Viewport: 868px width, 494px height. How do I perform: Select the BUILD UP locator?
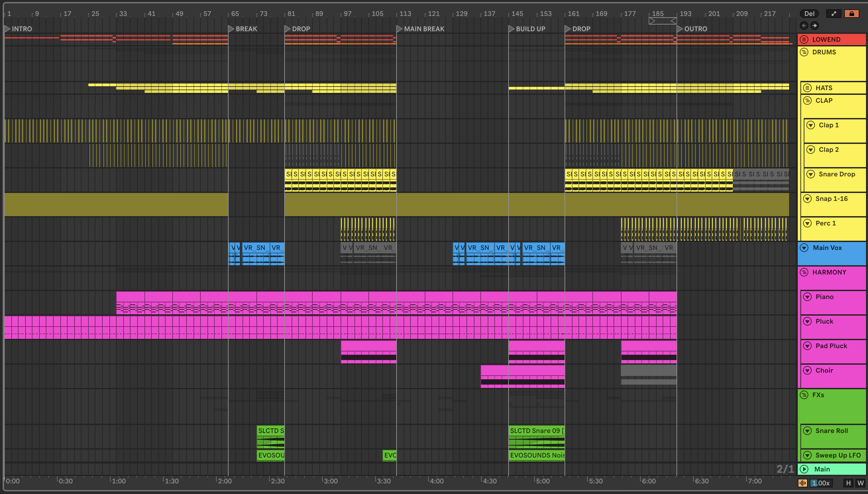tap(527, 29)
